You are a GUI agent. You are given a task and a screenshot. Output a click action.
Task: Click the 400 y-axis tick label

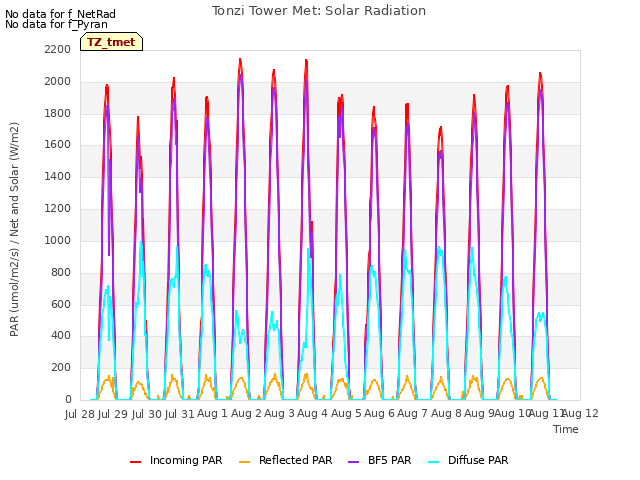coord(61,336)
